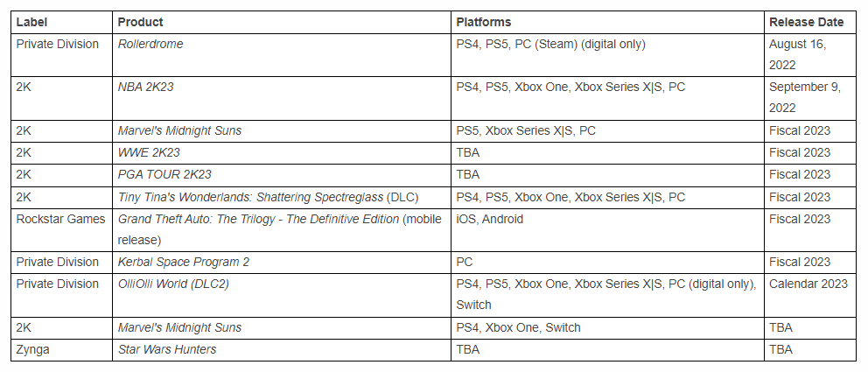Click the OlliOlli World (DLC2) product cell
868x372 pixels.
click(281, 295)
